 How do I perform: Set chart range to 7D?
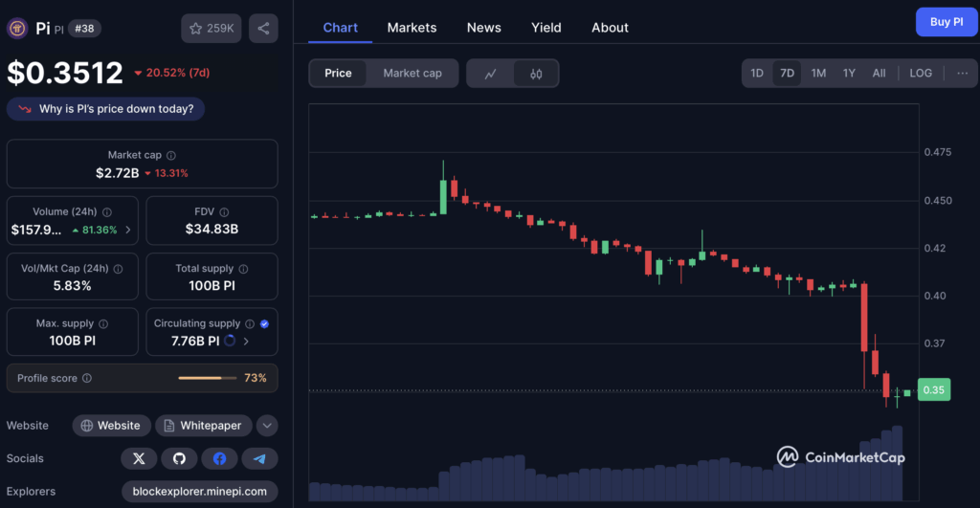coord(787,73)
